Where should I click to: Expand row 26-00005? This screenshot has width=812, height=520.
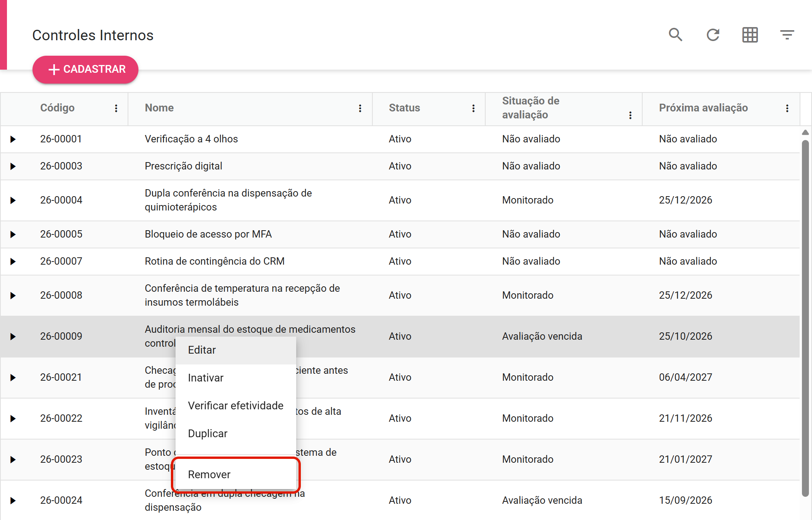point(13,234)
